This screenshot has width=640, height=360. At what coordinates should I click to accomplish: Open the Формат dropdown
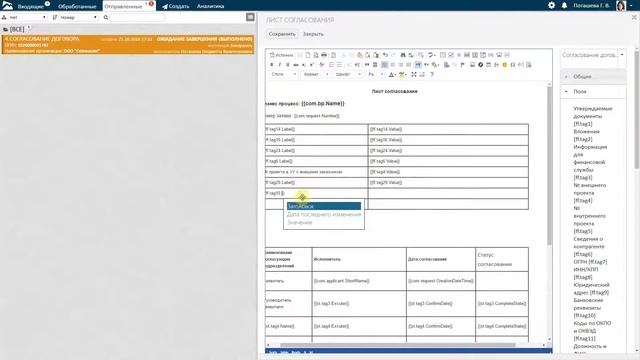pyautogui.click(x=316, y=74)
